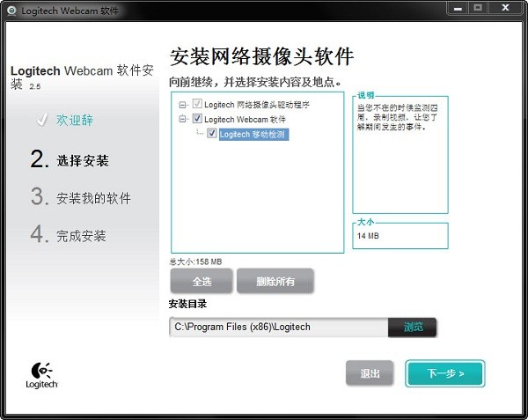Image resolution: width=528 pixels, height=420 pixels.
Task: Collapse the Logitech Webcam 软件 tree node
Action: point(182,119)
